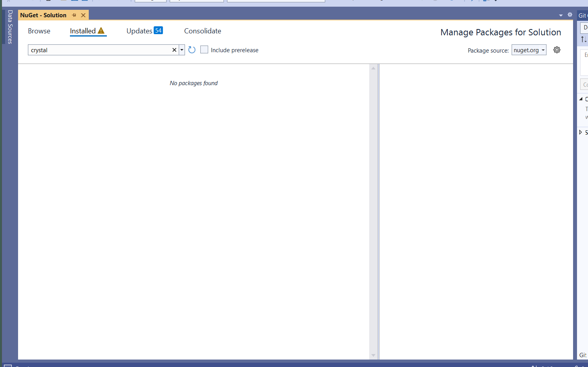Switch to the Browse tab
Viewport: 588px width, 367px height.
[x=39, y=31]
